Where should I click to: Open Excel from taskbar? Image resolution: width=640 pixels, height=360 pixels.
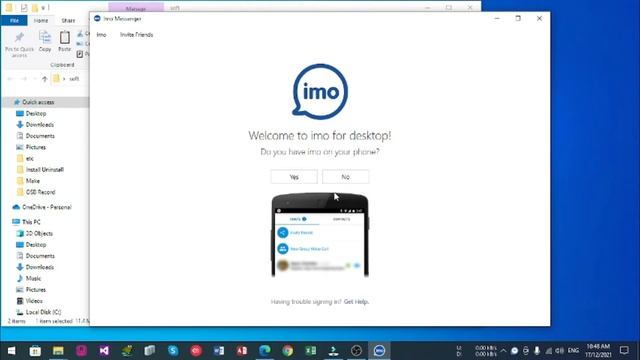311,351
